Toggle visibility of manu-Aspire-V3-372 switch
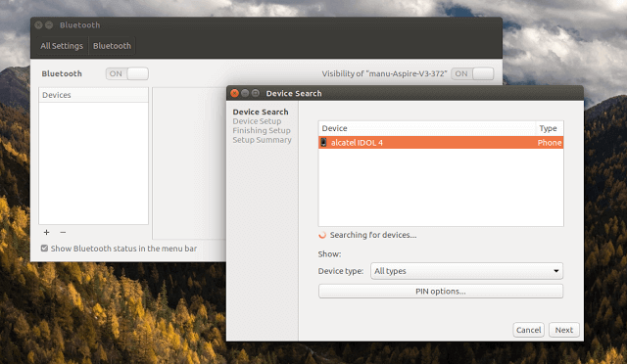This screenshot has width=627, height=364. (472, 73)
